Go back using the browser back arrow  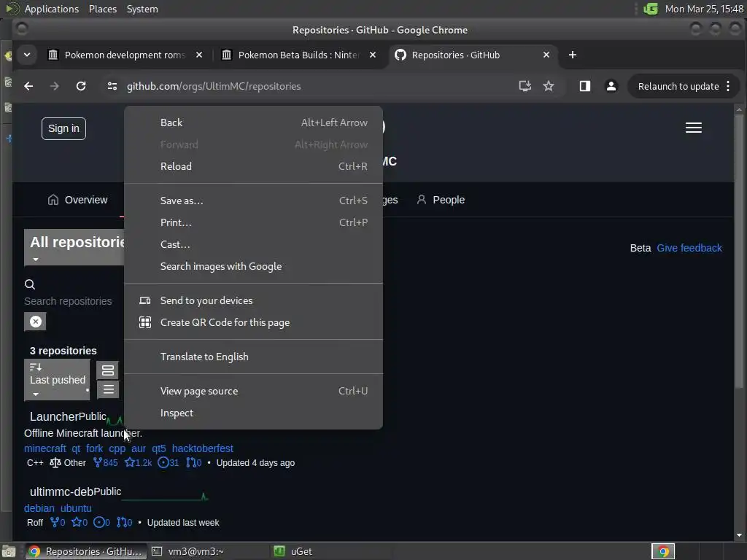(28, 86)
